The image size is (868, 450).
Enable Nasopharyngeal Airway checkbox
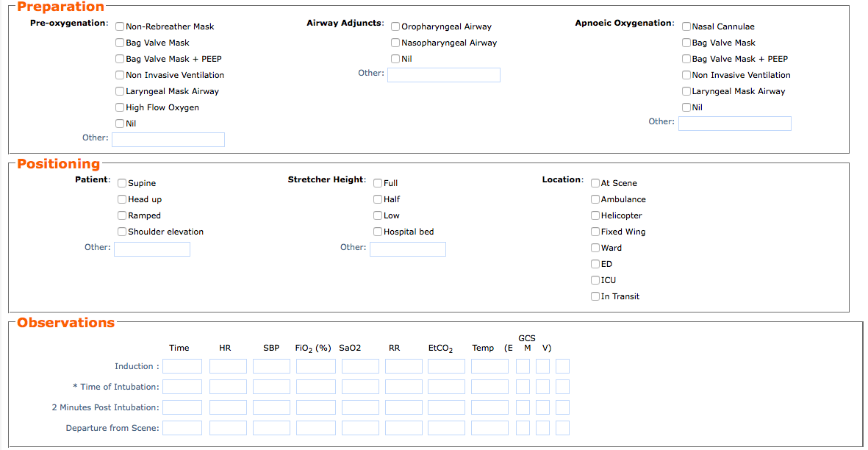tap(395, 43)
